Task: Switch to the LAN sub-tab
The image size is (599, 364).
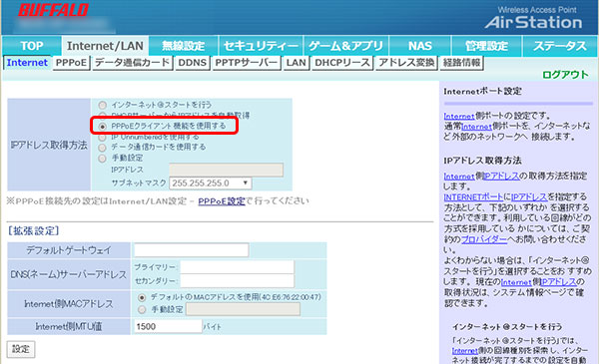Action: pyautogui.click(x=297, y=63)
